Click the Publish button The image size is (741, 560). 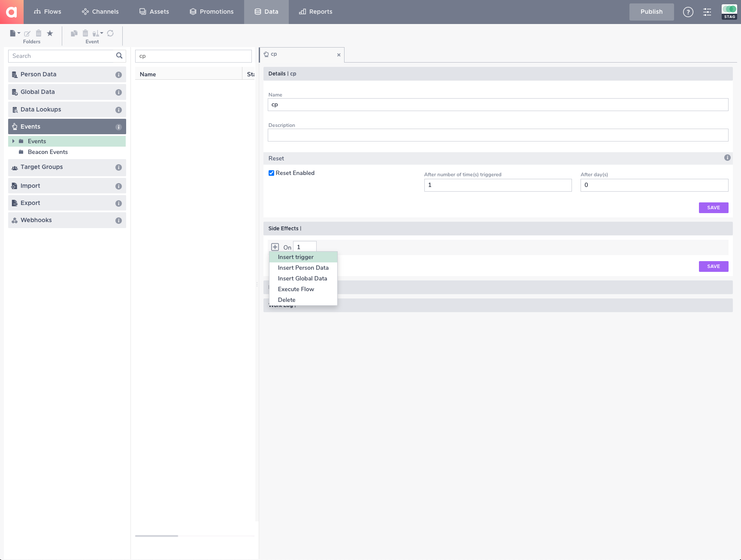(x=651, y=12)
